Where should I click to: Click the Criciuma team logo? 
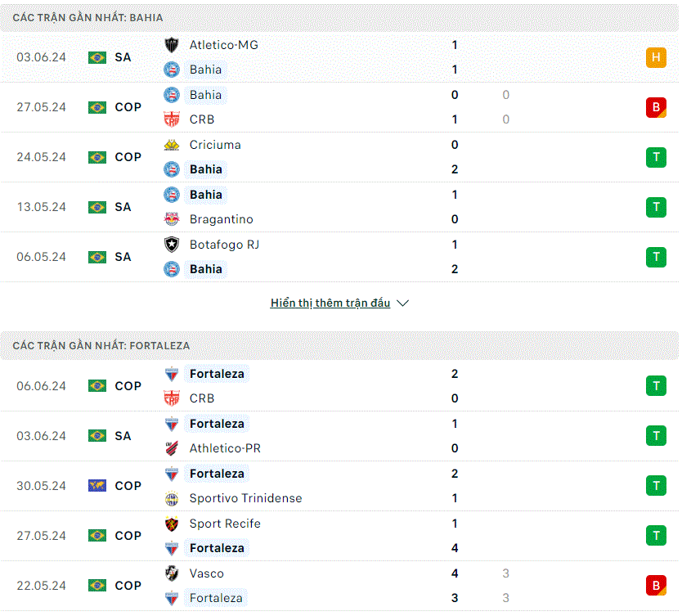pyautogui.click(x=172, y=145)
